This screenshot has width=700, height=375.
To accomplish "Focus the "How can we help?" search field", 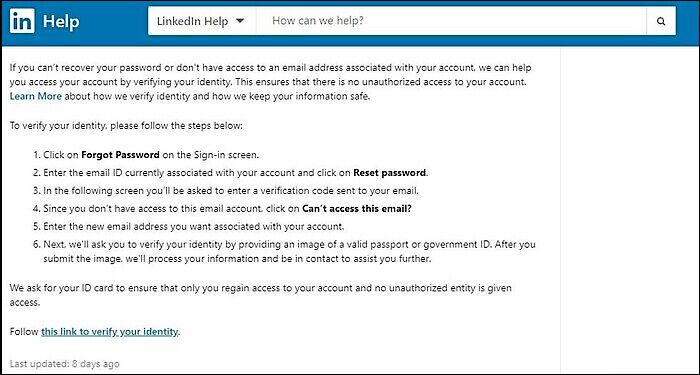I will click(x=451, y=21).
